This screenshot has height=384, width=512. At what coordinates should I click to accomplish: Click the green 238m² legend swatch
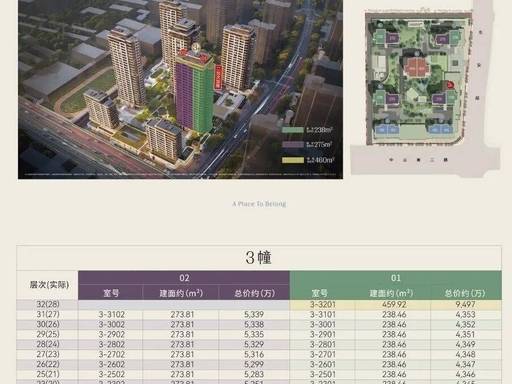293,130
